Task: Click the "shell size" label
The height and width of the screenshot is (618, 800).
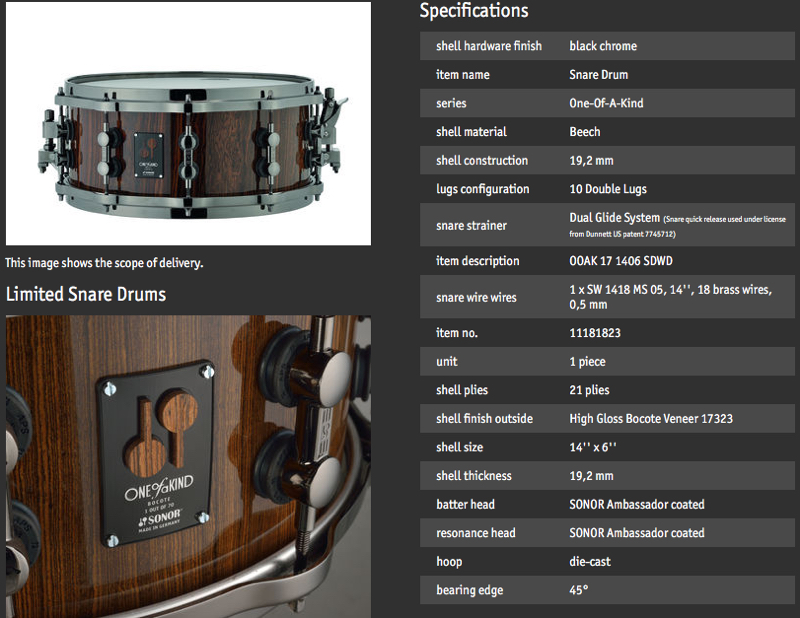Action: click(459, 447)
